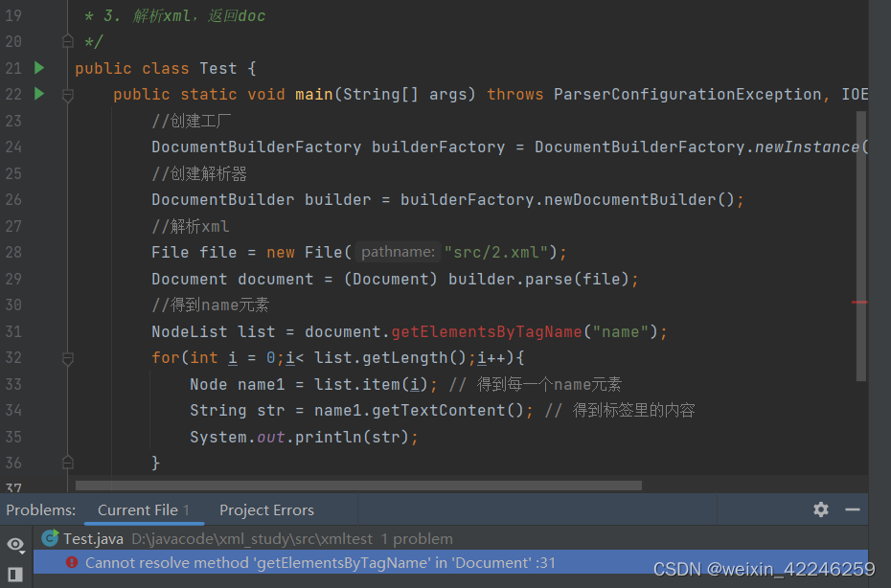Click list.getLength() in the for loop

click(x=390, y=358)
